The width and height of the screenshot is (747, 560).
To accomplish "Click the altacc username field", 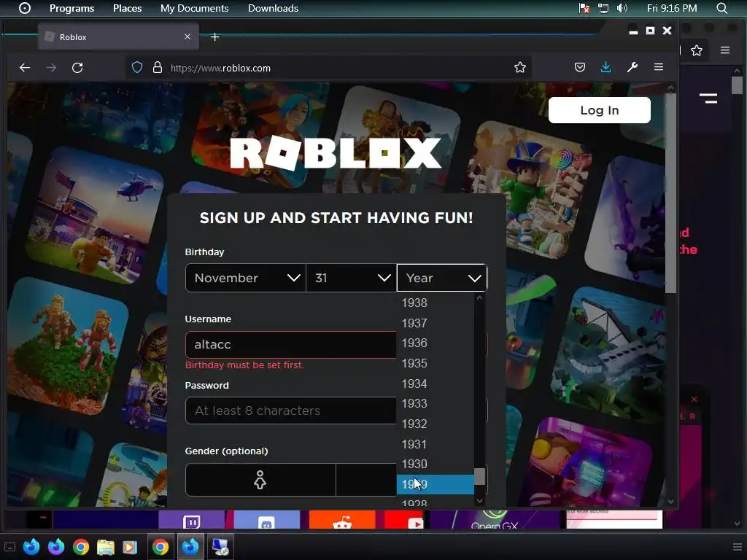I will click(x=290, y=344).
